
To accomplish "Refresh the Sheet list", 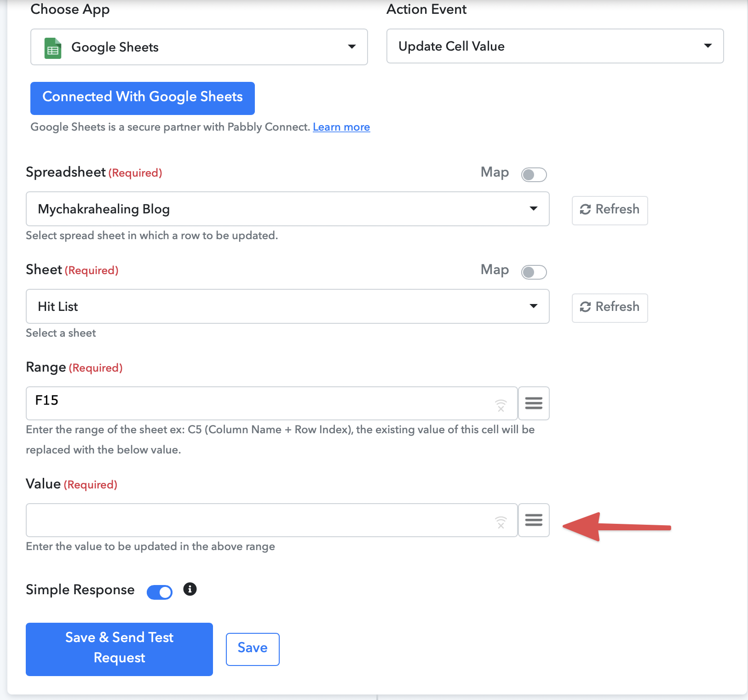I will [610, 308].
